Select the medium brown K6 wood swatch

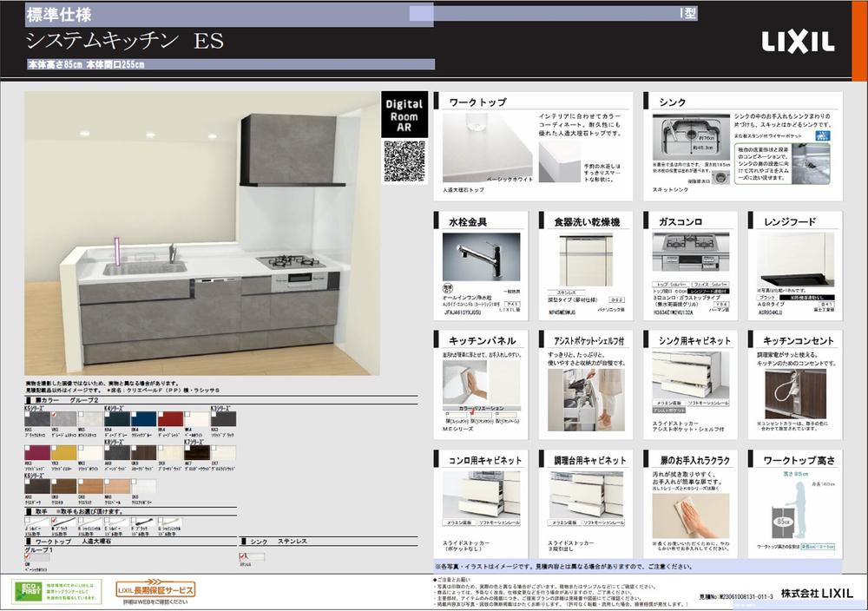tap(63, 487)
